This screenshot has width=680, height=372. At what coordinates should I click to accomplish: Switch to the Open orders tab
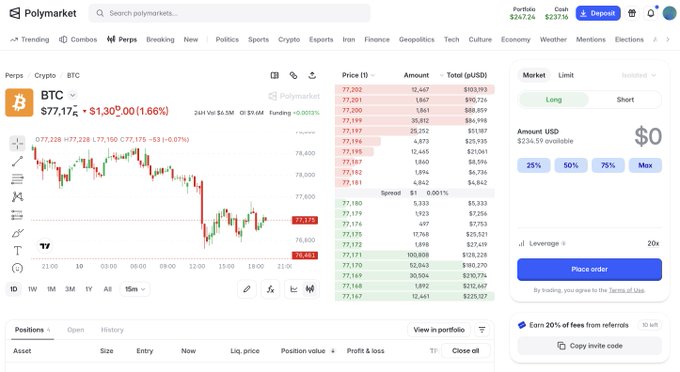point(75,330)
